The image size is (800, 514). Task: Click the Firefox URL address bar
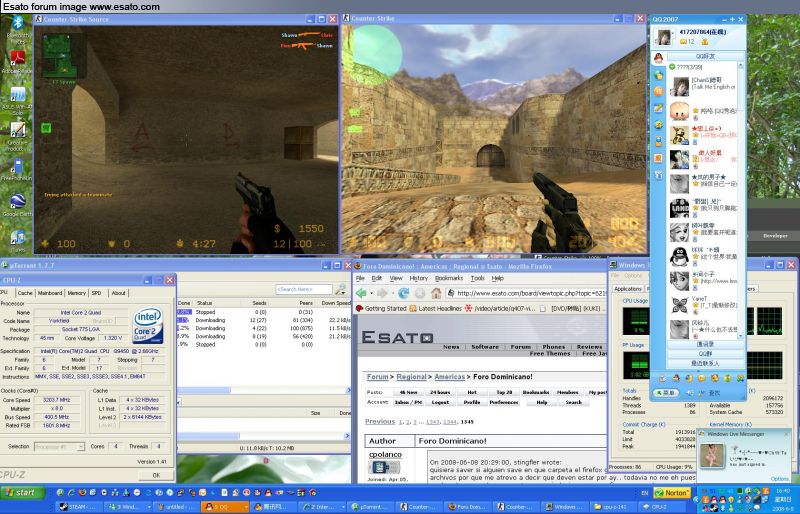[527, 293]
